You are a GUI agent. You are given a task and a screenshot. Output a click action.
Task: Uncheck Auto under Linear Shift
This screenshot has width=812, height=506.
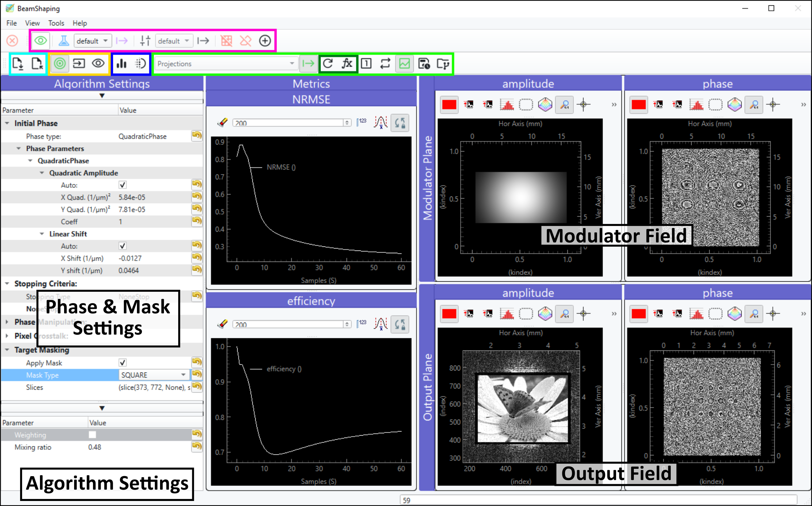click(122, 246)
